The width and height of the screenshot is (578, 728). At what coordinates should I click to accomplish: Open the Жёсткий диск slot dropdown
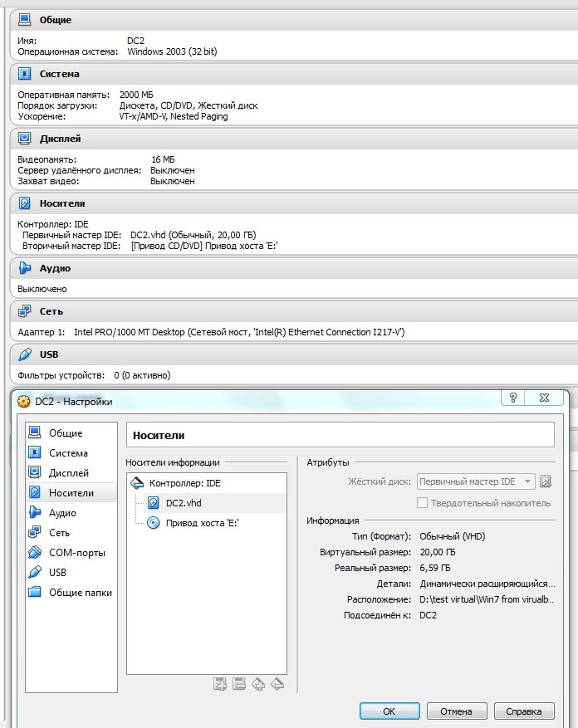(x=476, y=481)
